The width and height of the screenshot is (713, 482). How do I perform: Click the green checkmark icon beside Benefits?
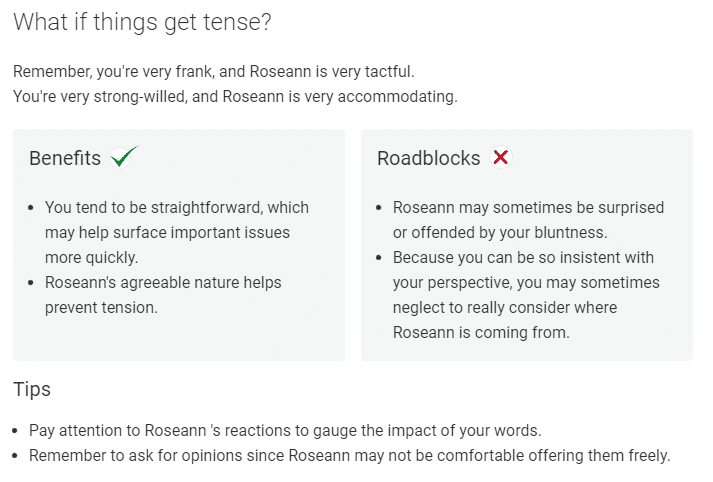(124, 157)
